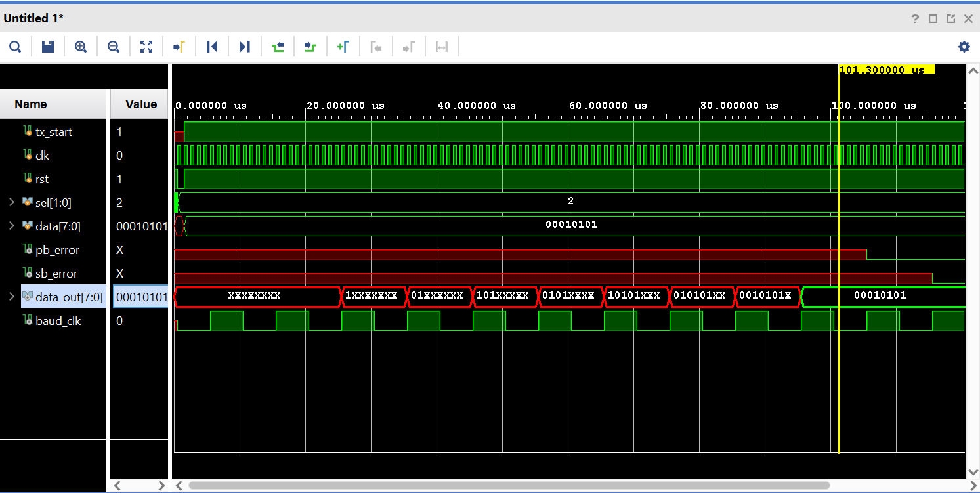Screen dimensions: 980x493
Task: Jump to the last time icon
Action: tap(245, 47)
